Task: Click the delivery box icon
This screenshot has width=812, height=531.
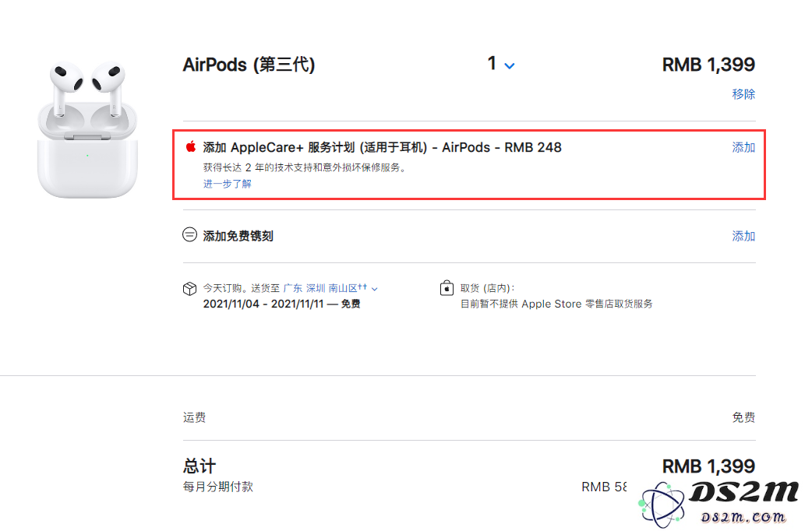Action: point(189,288)
